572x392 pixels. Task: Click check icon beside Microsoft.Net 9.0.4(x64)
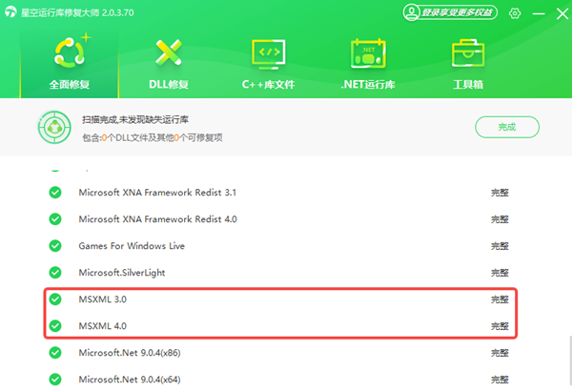pyautogui.click(x=55, y=380)
